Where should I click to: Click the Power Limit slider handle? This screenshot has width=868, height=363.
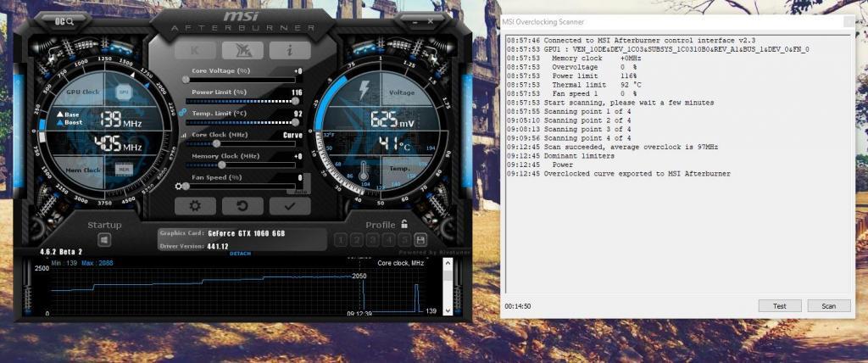point(293,101)
